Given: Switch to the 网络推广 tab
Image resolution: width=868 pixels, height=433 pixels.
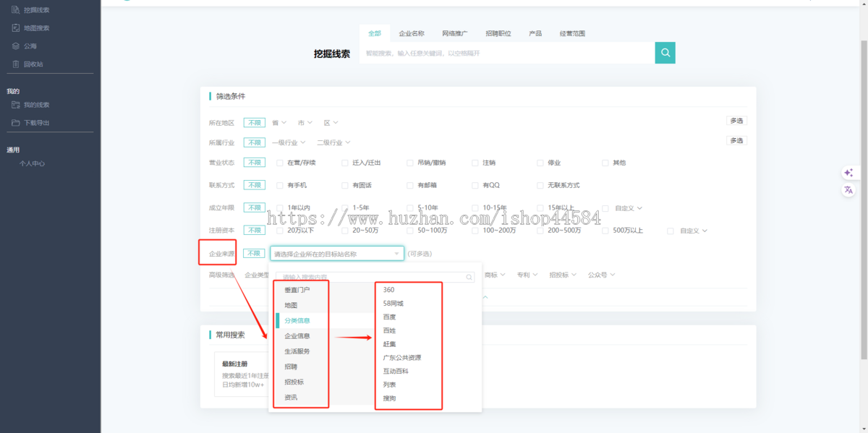Looking at the screenshot, I should point(455,33).
